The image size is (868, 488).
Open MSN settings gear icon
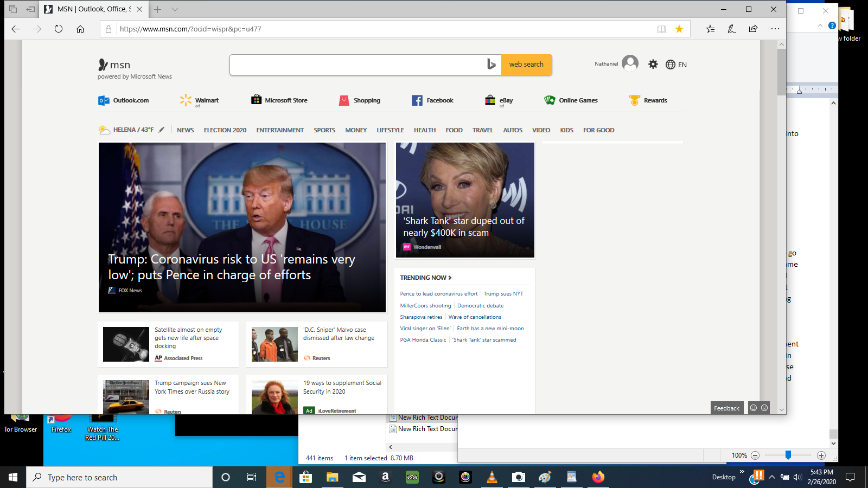(x=653, y=64)
